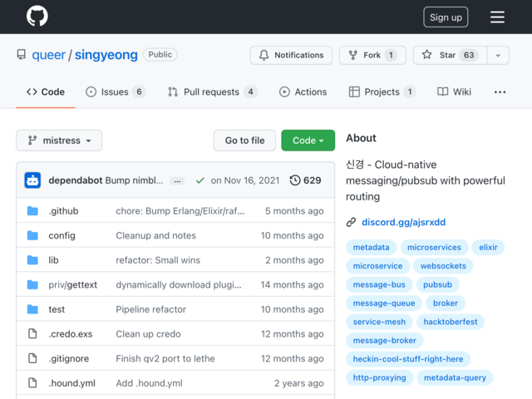Select the hacktoberfest topic tag
Image resolution: width=532 pixels, height=399 pixels.
pos(451,322)
